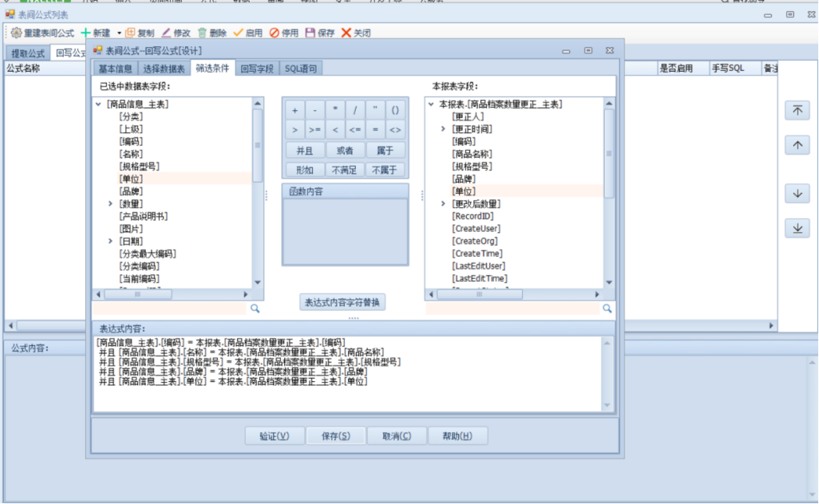Screen dimensions: 819x504
Task: Click the 重建表间公式 gear toolbar icon
Action: click(x=16, y=33)
